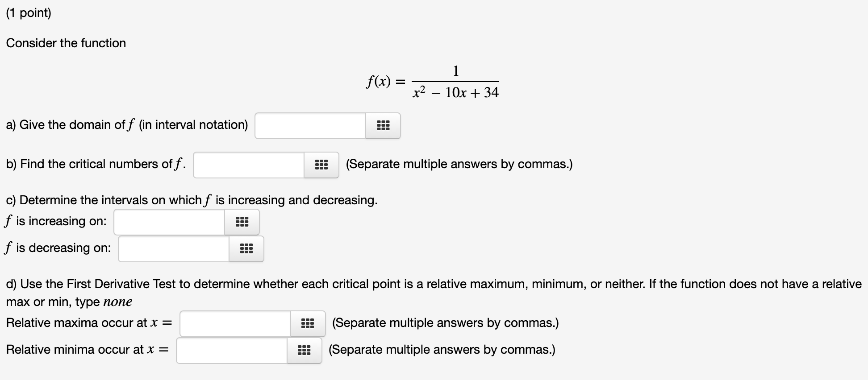Click the f is increasing on answer box
868x380 pixels.
pyautogui.click(x=169, y=222)
